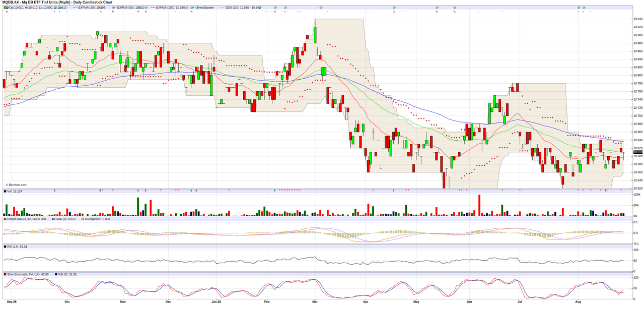The height and width of the screenshot is (310, 644).
Task: Click the 'Nov' date axis label
Action: (x=123, y=301)
